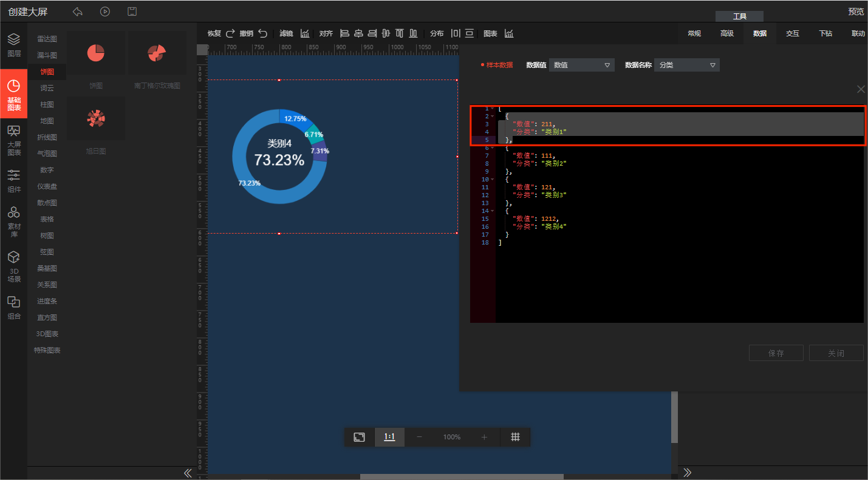868x480 pixels.
Task: Fold JSON array at line 1 arrow
Action: (x=492, y=108)
